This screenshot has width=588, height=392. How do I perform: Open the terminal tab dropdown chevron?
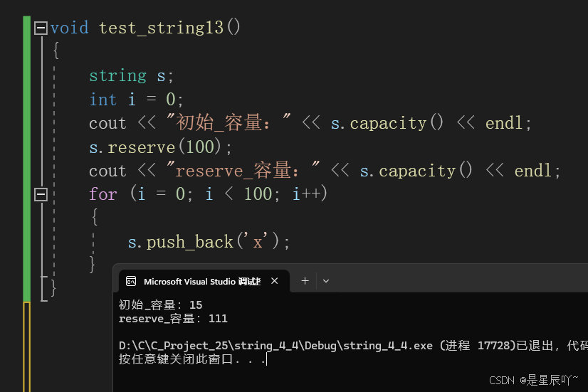point(326,281)
